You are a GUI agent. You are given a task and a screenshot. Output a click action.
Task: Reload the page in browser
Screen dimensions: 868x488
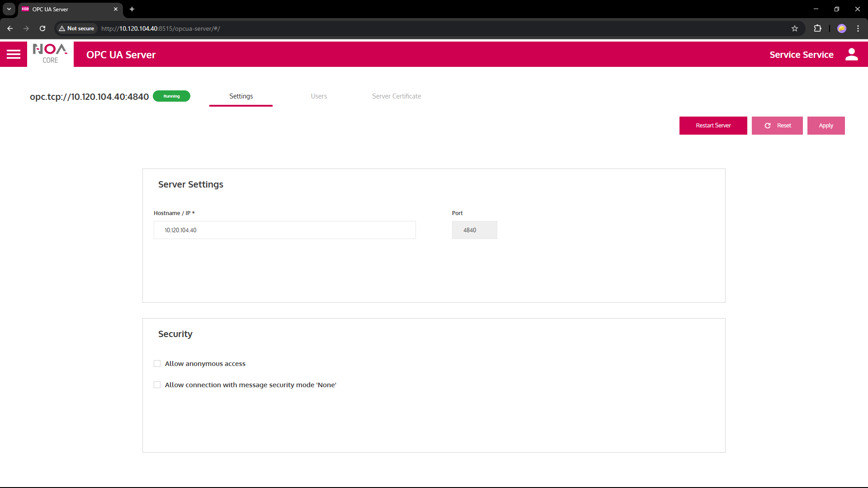pos(42,28)
